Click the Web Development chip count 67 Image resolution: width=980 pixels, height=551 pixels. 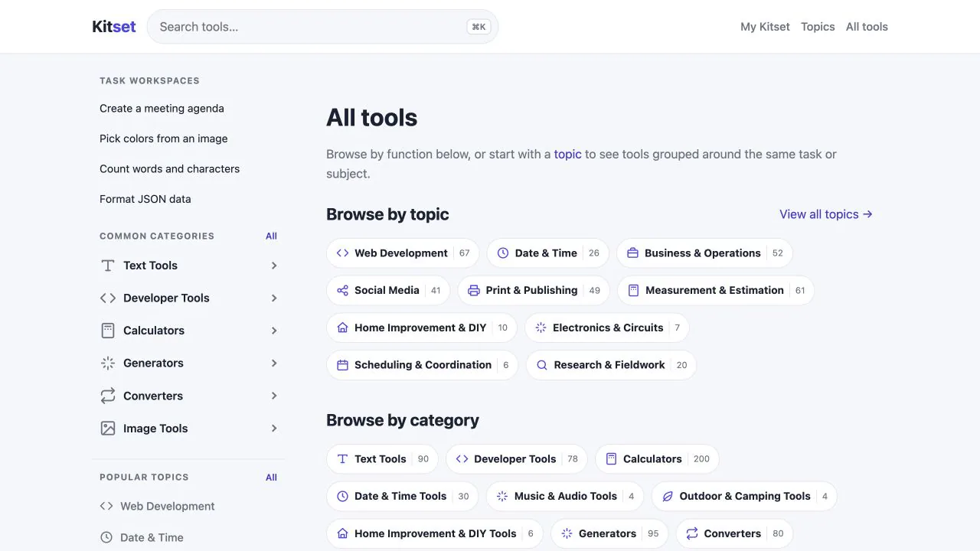pyautogui.click(x=464, y=253)
